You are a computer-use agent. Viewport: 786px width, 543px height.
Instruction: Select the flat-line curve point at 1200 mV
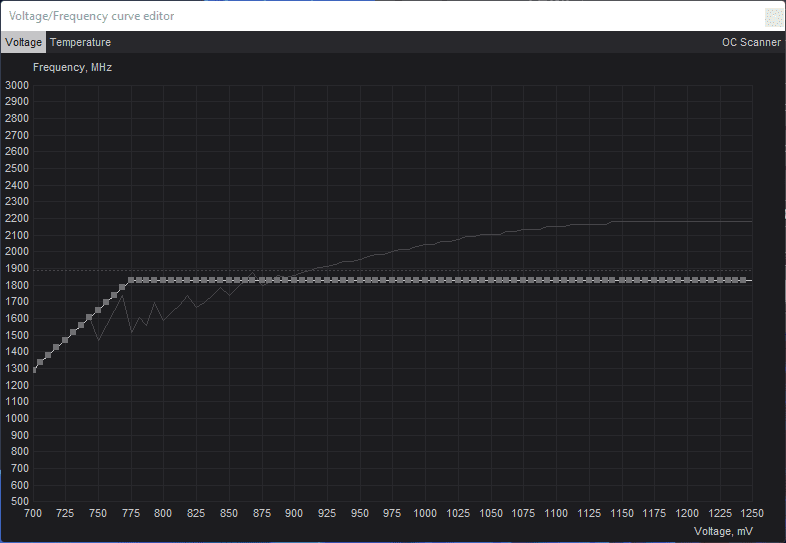click(x=687, y=280)
